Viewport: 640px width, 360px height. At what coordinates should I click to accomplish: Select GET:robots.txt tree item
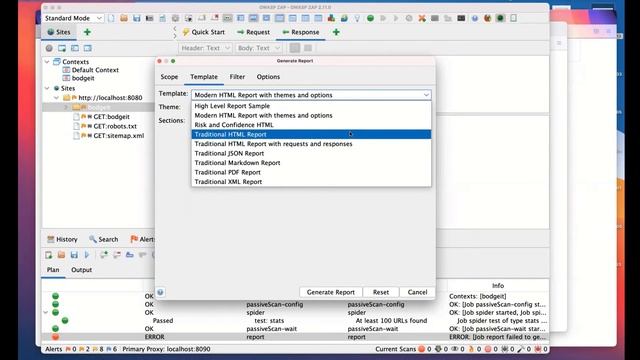click(115, 126)
